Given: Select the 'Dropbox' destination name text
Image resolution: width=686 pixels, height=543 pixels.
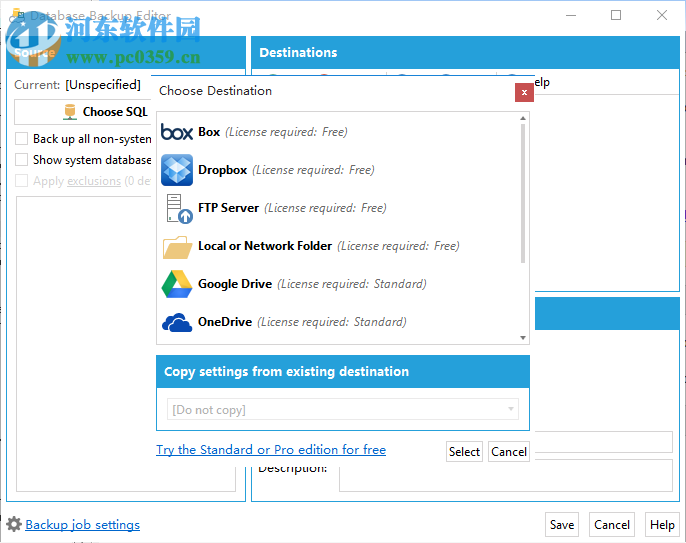Looking at the screenshot, I should [x=222, y=170].
